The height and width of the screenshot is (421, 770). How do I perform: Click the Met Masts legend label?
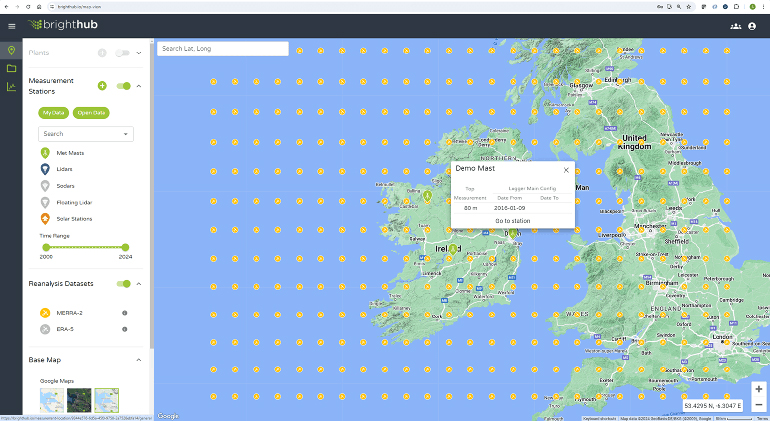70,153
